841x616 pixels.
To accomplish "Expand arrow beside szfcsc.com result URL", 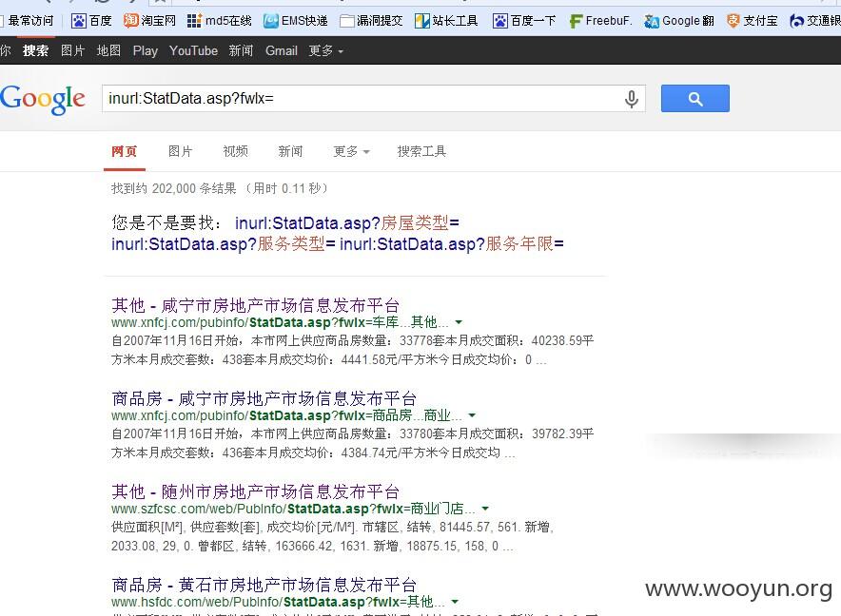I will [485, 509].
